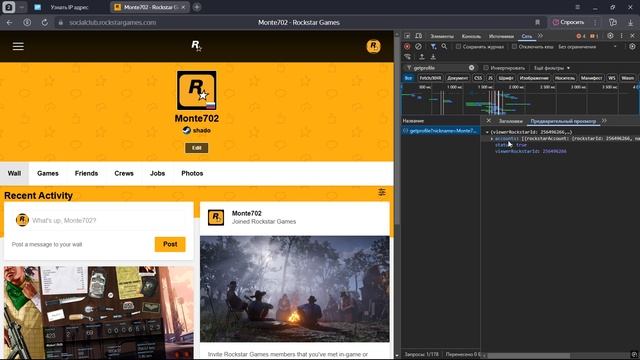Open network search magnifier icon
The image size is (640, 360).
[x=444, y=47]
